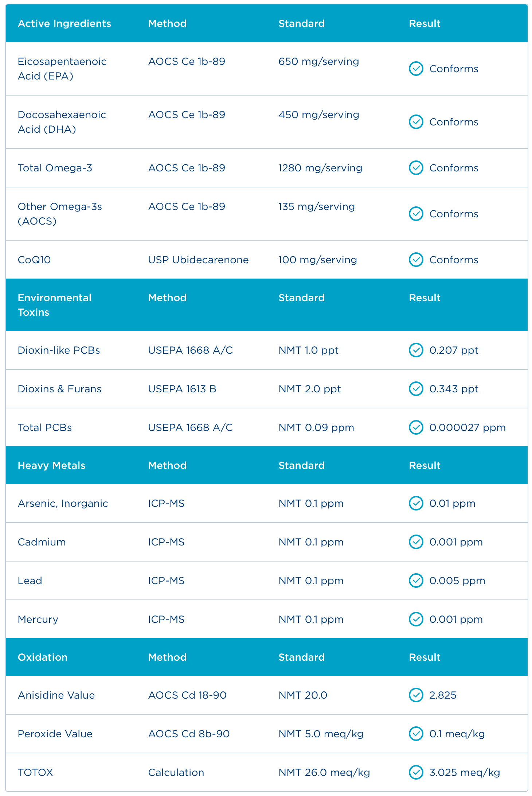Click the NMT 26.0 meq/kg standard
The width and height of the screenshot is (532, 796).
324,772
